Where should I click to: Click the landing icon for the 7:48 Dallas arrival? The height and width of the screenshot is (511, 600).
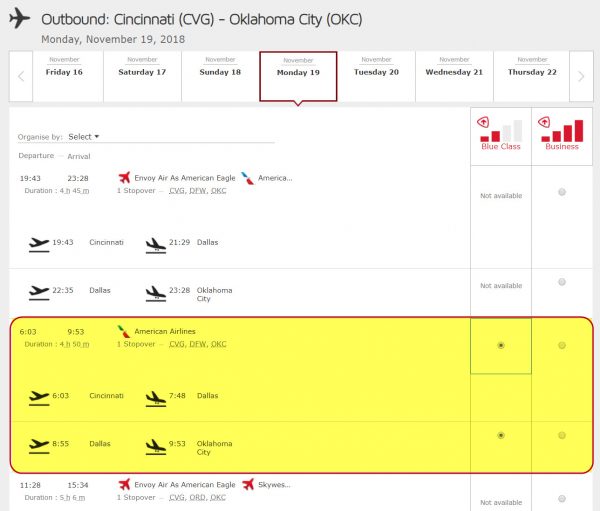155,397
